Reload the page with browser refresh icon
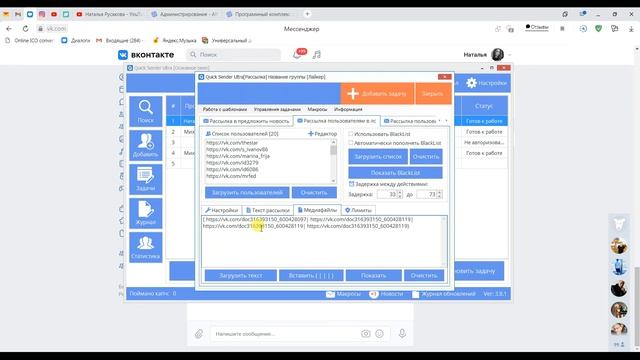This screenshot has height=360, width=640. click(x=25, y=29)
